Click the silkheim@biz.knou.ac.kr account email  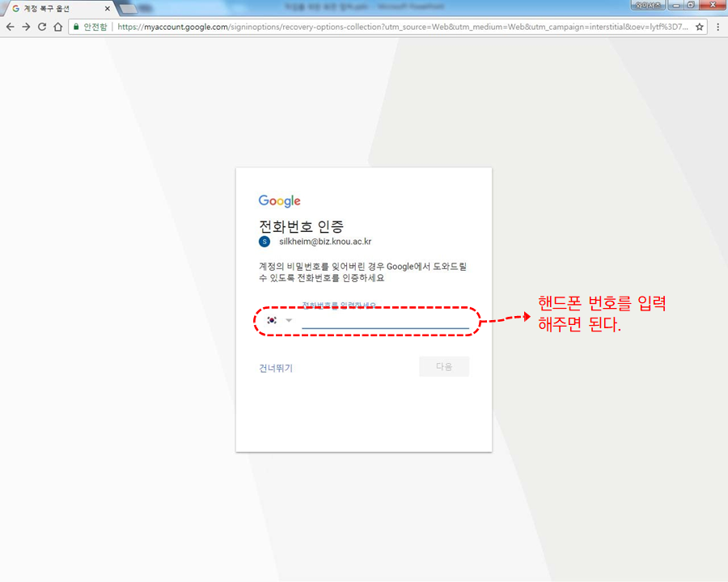coord(325,242)
